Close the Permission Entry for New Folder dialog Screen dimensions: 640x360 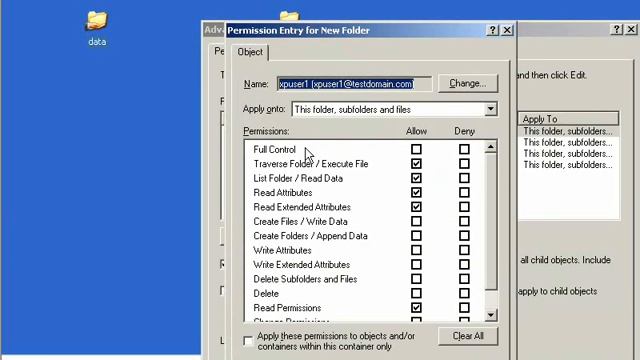pos(507,30)
